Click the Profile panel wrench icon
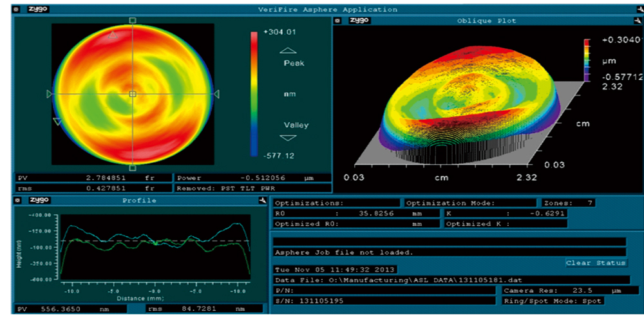644x316 pixels. coord(262,201)
